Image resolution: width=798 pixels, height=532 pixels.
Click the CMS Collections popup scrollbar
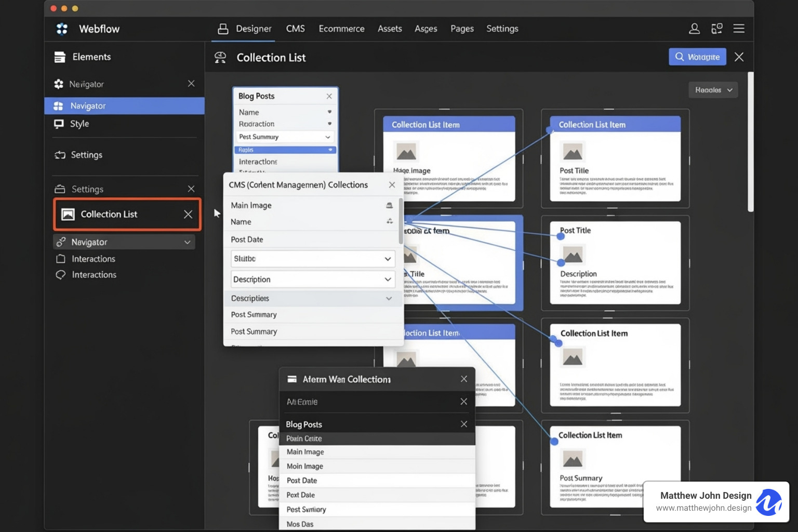coord(401,221)
